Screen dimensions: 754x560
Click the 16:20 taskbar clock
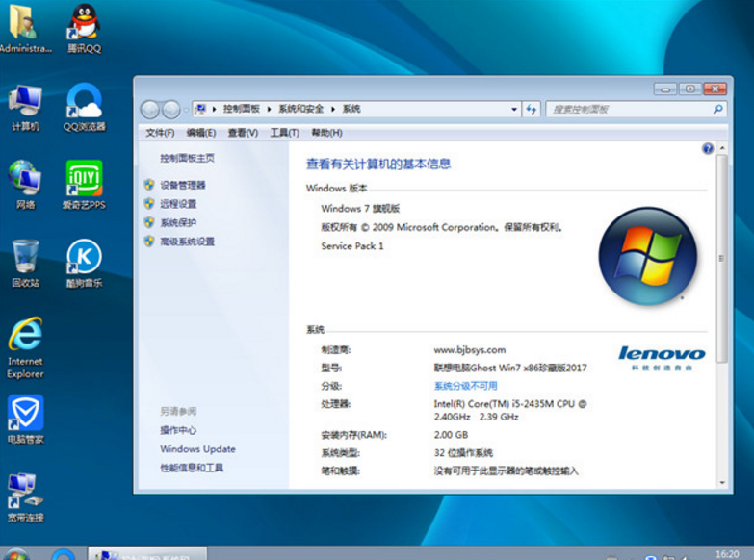pos(727,554)
